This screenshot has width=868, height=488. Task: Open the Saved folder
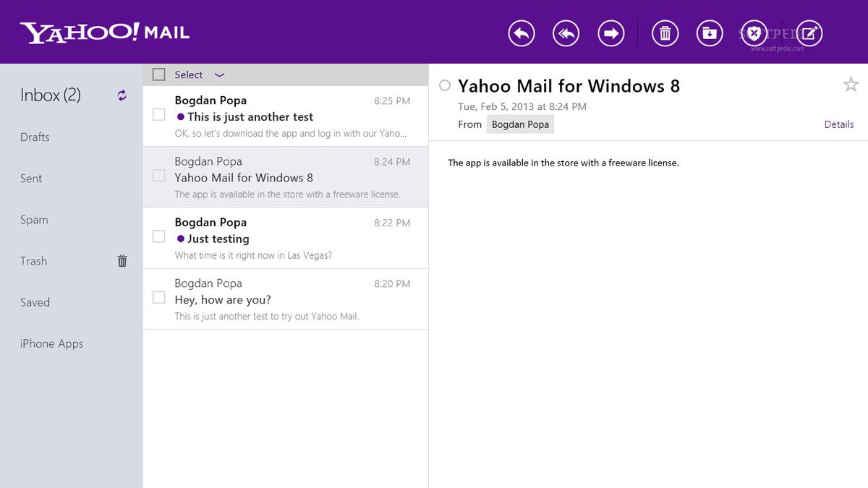[x=35, y=302]
